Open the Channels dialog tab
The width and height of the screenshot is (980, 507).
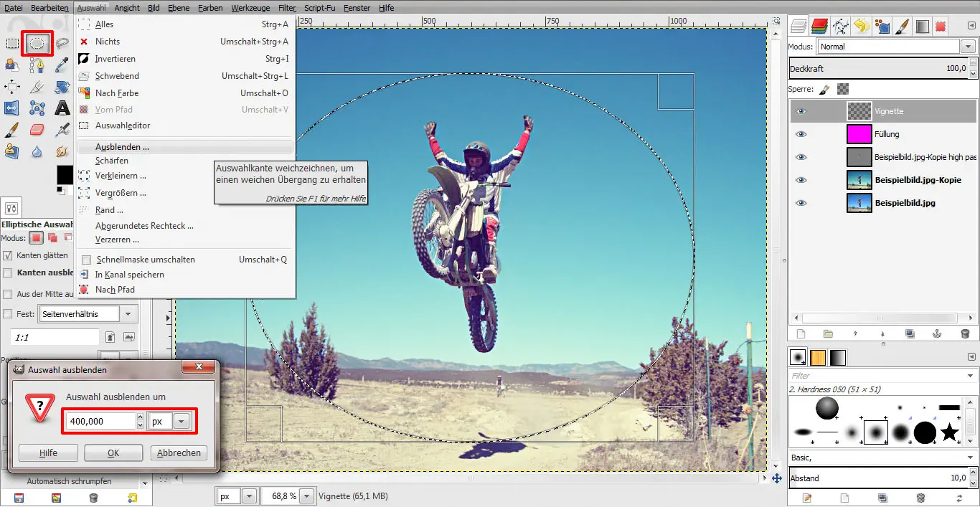click(819, 26)
